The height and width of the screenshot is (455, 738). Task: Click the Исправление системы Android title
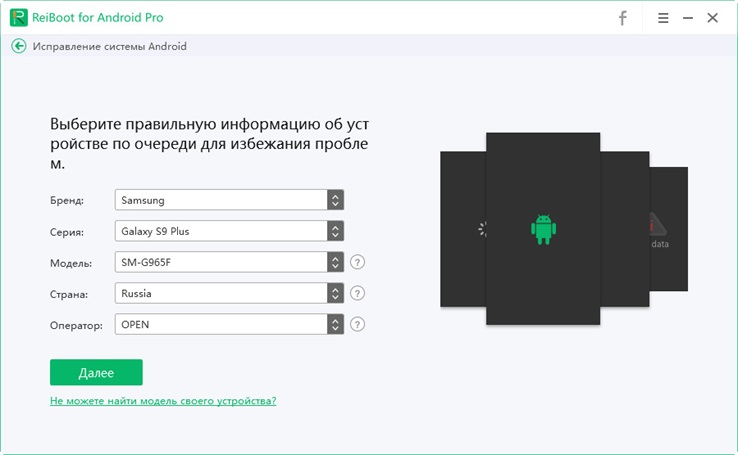pos(110,46)
